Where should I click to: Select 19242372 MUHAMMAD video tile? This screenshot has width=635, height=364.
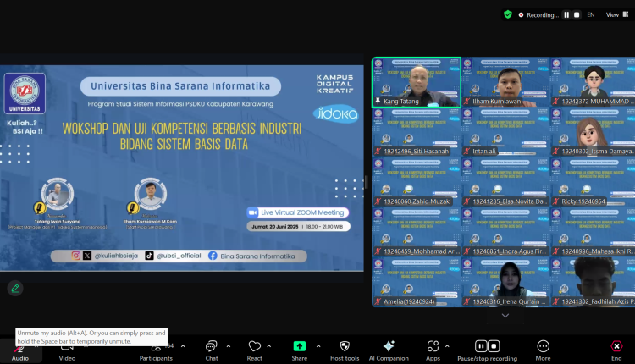594,82
